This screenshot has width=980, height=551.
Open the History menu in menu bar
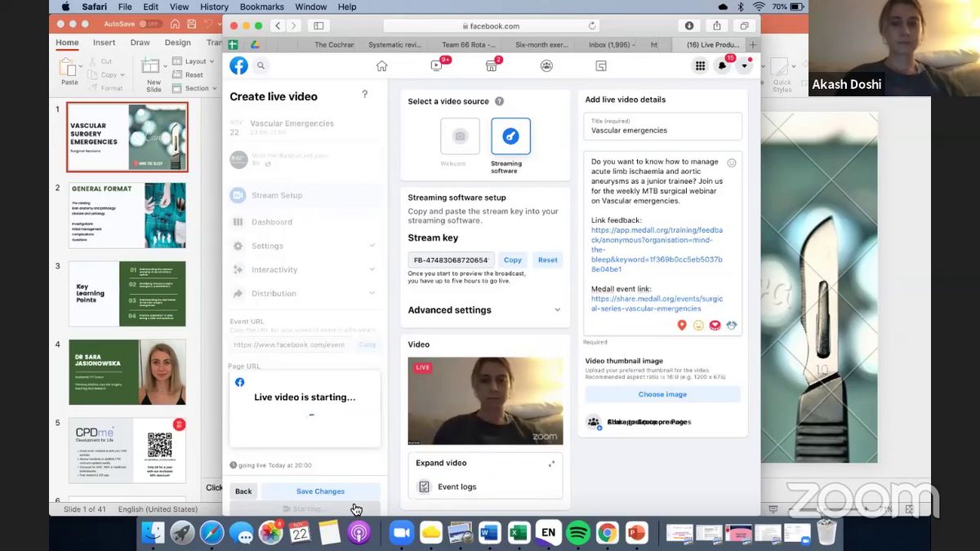pos(214,7)
